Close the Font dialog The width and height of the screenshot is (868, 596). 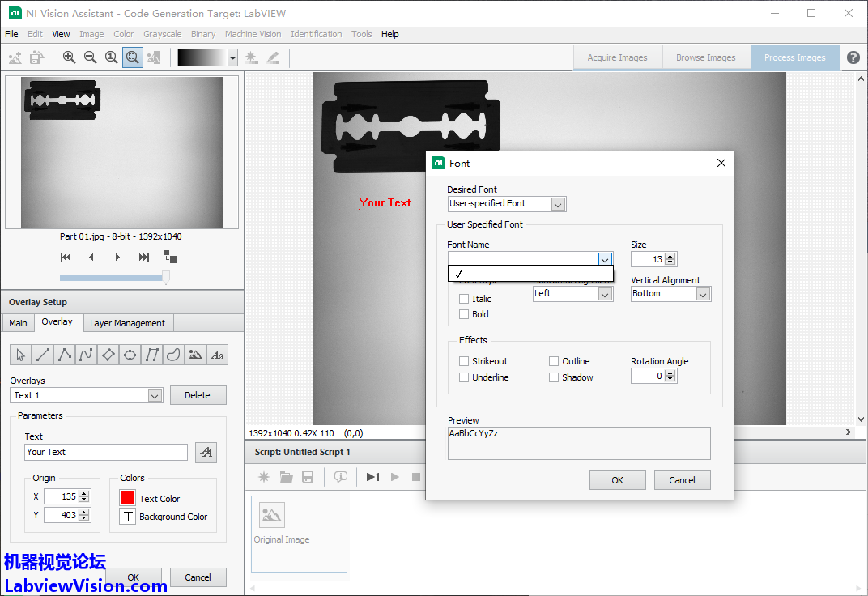point(721,163)
